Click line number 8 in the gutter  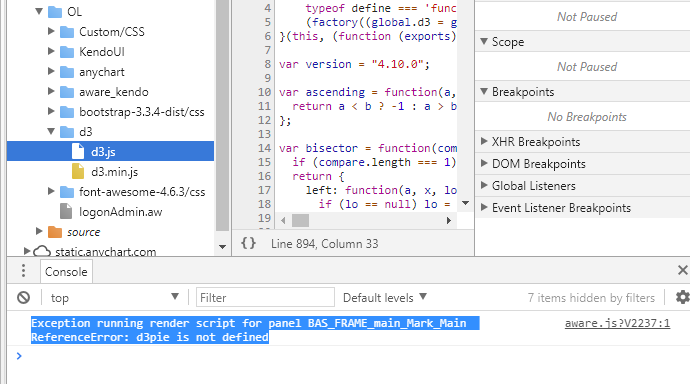coord(268,64)
